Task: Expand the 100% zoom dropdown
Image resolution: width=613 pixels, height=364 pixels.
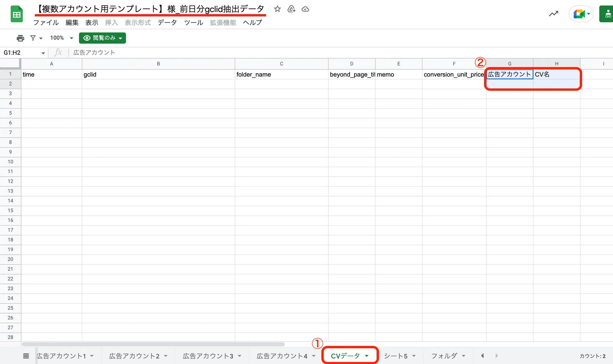Action: point(72,38)
